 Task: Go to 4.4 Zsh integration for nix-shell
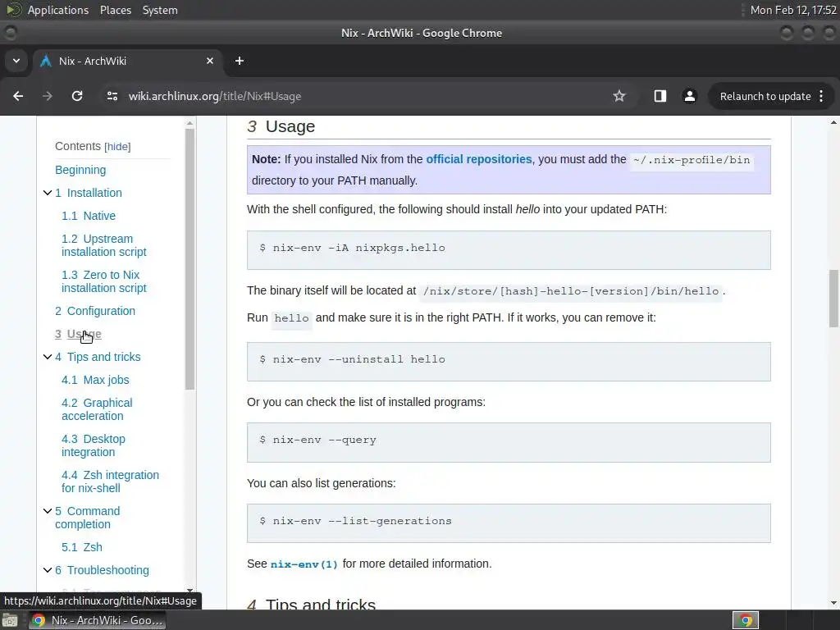110,481
